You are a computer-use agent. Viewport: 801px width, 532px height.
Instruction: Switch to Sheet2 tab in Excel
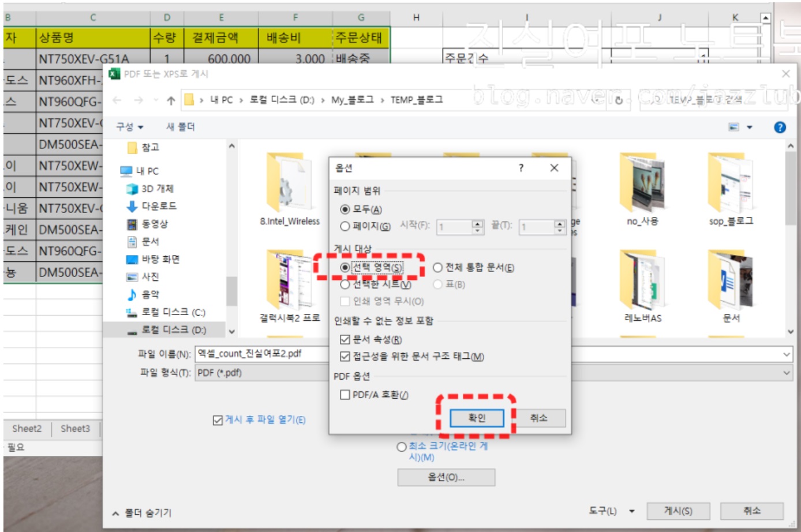tap(27, 429)
